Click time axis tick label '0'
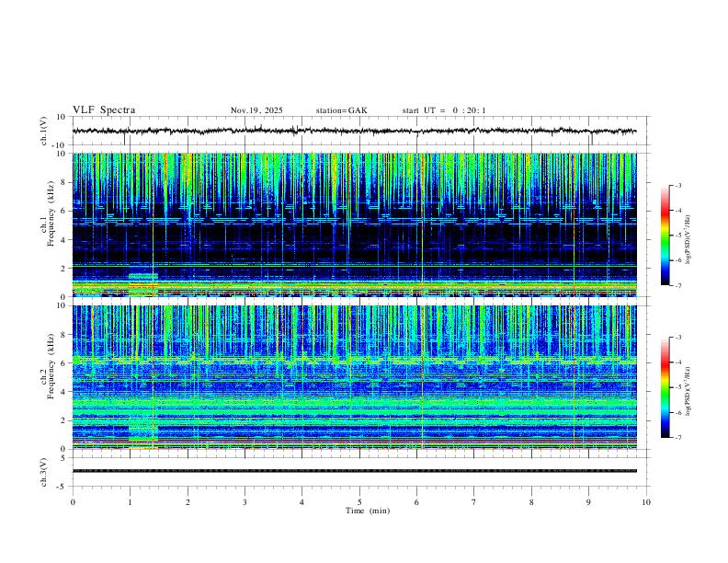Screen dimensions: 728x563 coord(73,502)
